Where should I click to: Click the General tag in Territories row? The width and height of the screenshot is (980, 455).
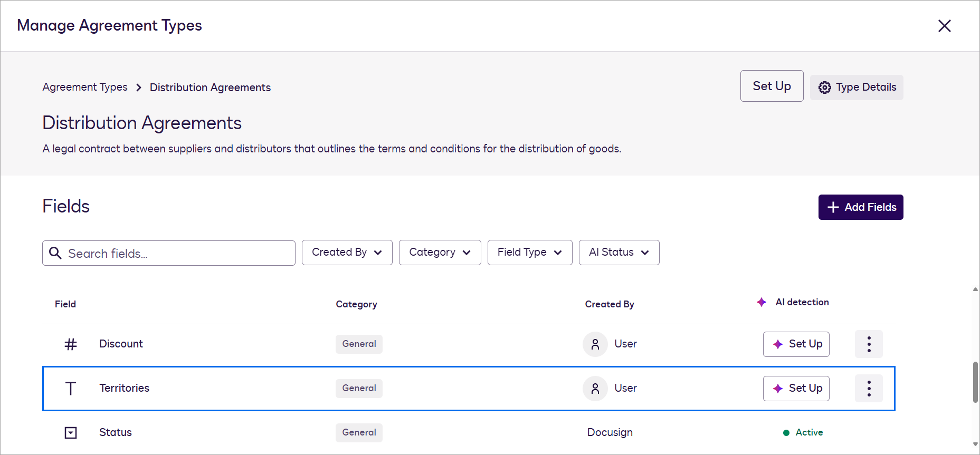359,389
